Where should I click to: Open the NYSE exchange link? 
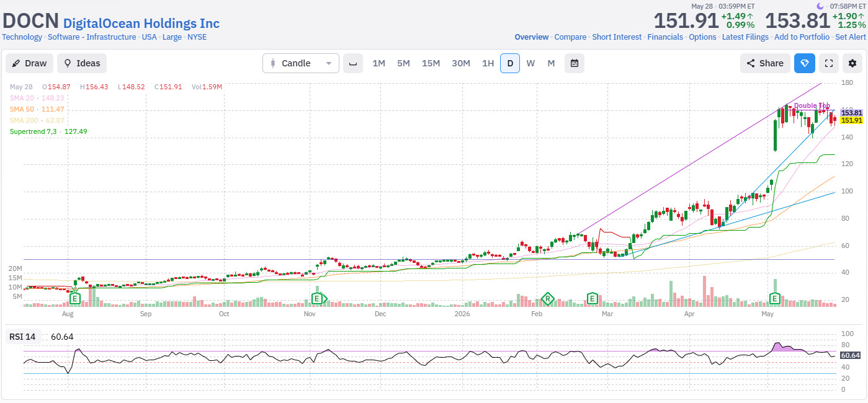[x=197, y=37]
